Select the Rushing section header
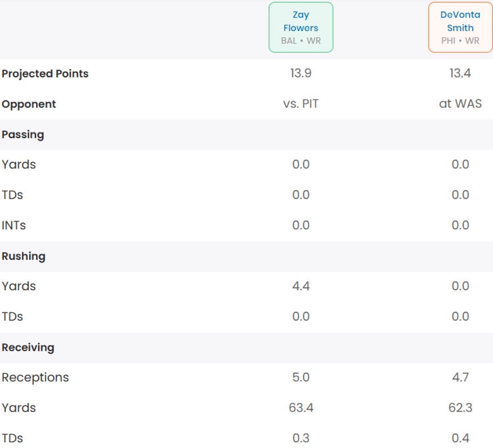Image resolution: width=493 pixels, height=448 pixels. tap(24, 256)
